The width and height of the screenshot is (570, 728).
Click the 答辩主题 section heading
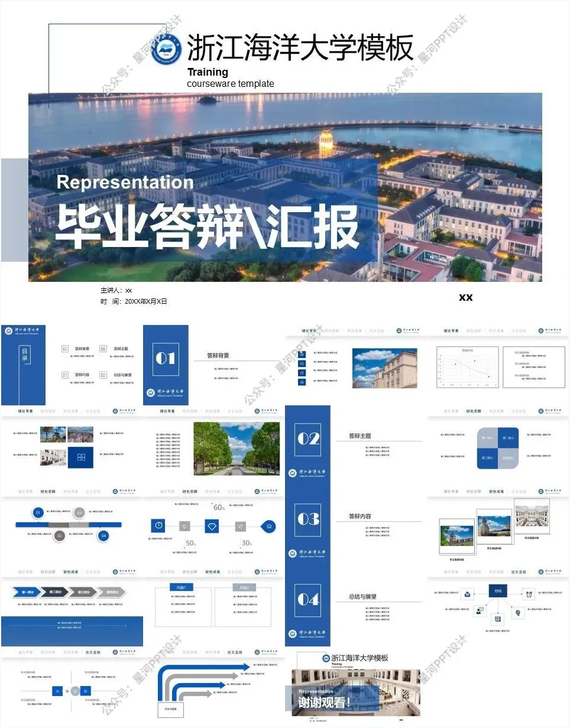tap(360, 436)
